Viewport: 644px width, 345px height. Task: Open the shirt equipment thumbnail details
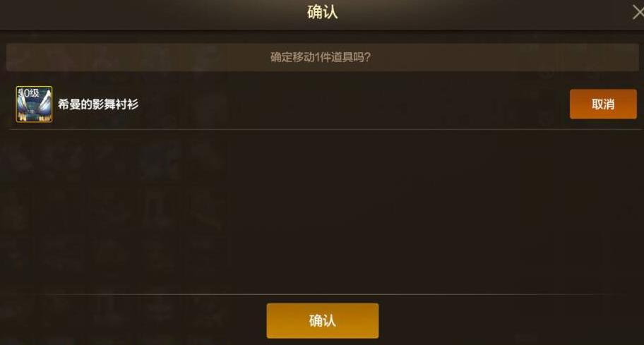(34, 104)
